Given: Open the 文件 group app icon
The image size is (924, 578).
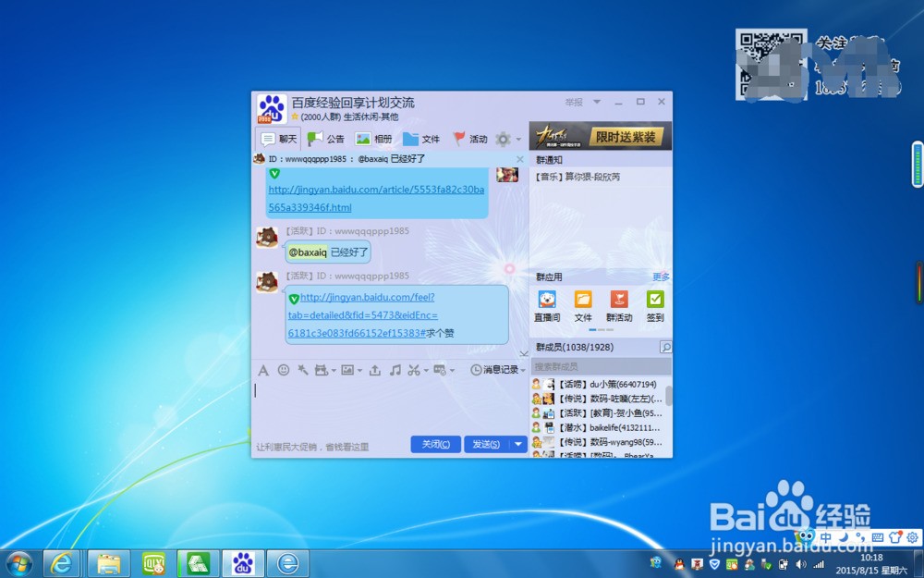Looking at the screenshot, I should coord(583,299).
